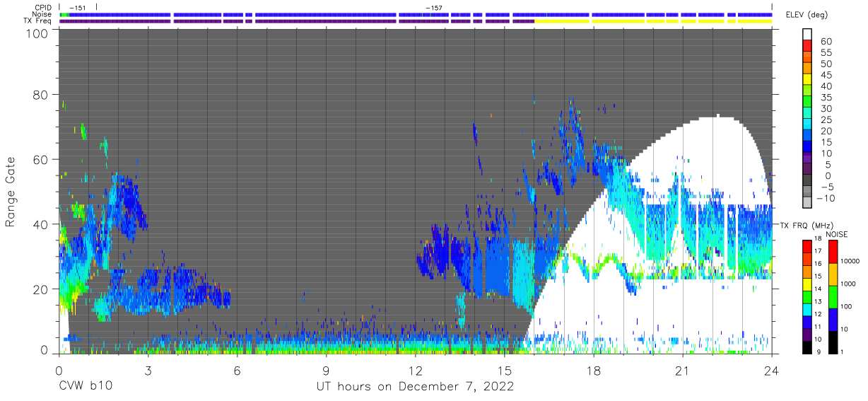The image size is (868, 401).
Task: Click the TX FRQ legend value '12'
Action: (x=817, y=315)
